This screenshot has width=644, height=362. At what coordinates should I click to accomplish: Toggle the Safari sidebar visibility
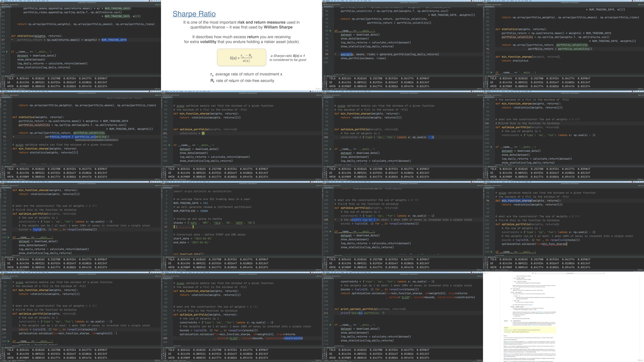tap(485, 273)
